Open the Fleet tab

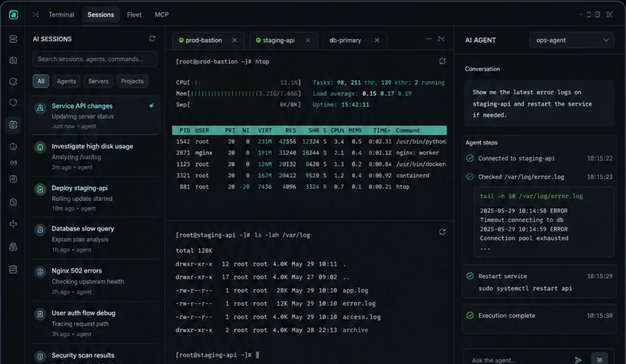(134, 15)
